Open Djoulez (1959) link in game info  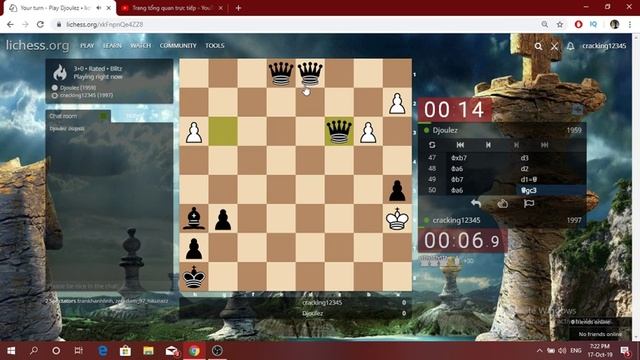click(78, 87)
